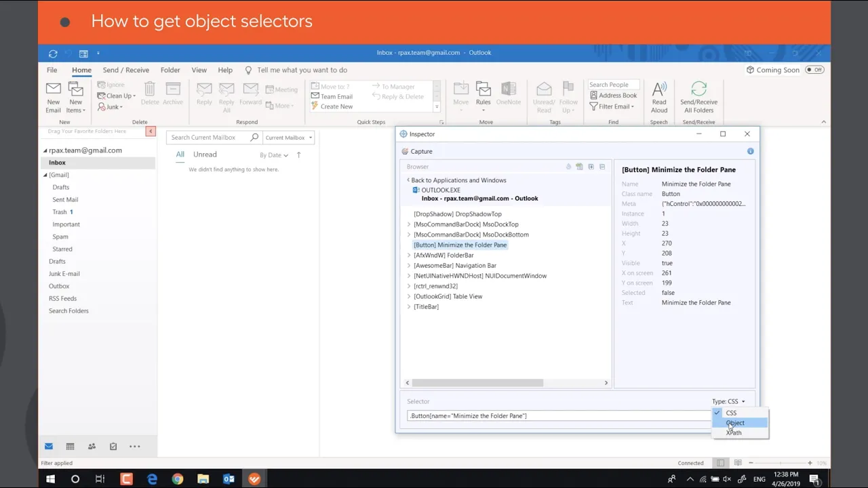Click the hand icon in Browser panel header
The height and width of the screenshot is (488, 868).
(568, 167)
